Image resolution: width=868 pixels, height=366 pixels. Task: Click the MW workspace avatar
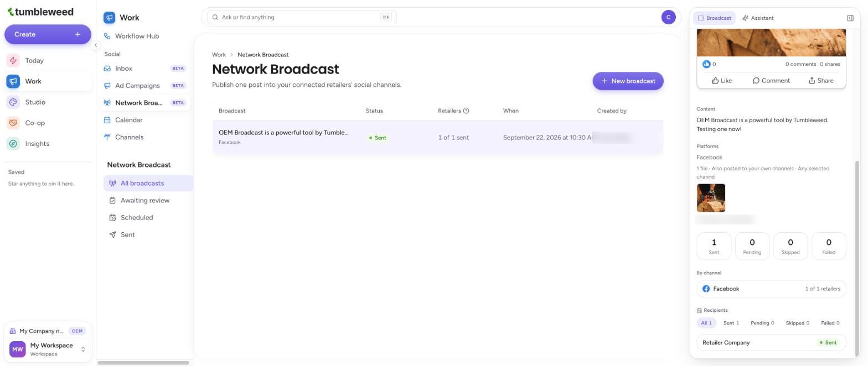pyautogui.click(x=18, y=349)
